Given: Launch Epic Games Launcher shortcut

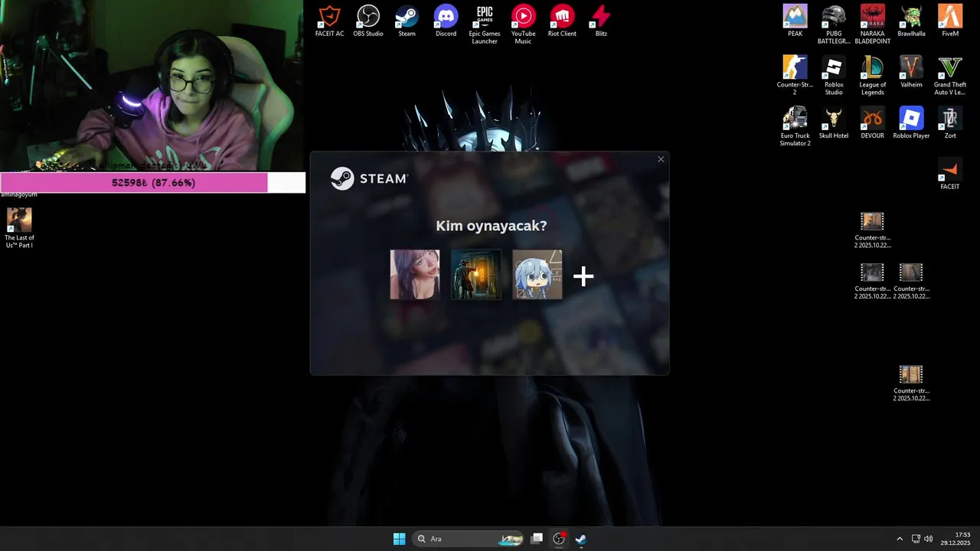Looking at the screenshot, I should pyautogui.click(x=485, y=24).
